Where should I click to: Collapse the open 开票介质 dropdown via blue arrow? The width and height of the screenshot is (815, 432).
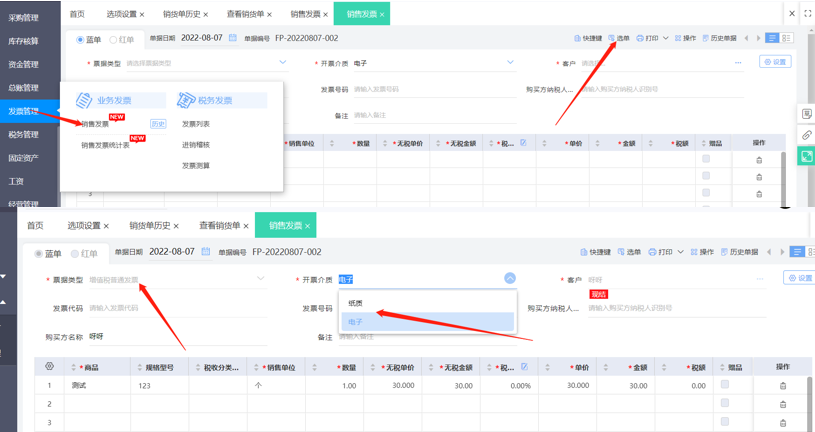click(509, 278)
